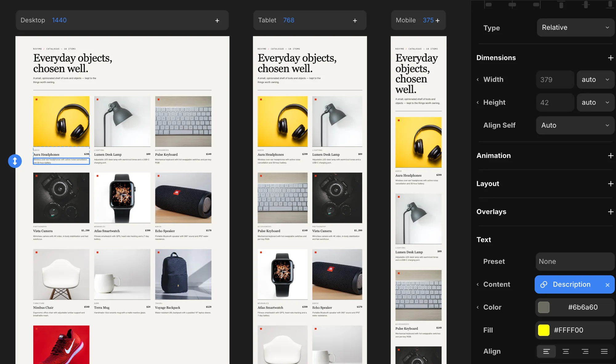Click the Overlays section heading
The image size is (616, 364).
click(x=491, y=211)
